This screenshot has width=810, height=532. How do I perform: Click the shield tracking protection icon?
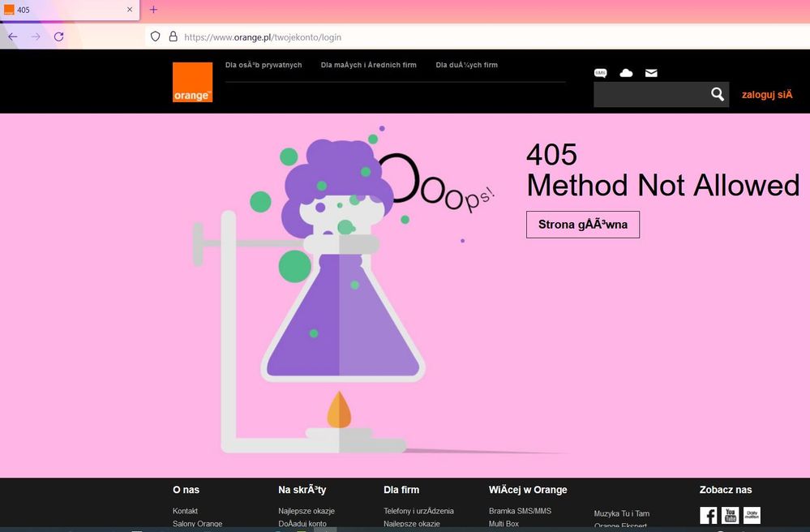click(156, 36)
